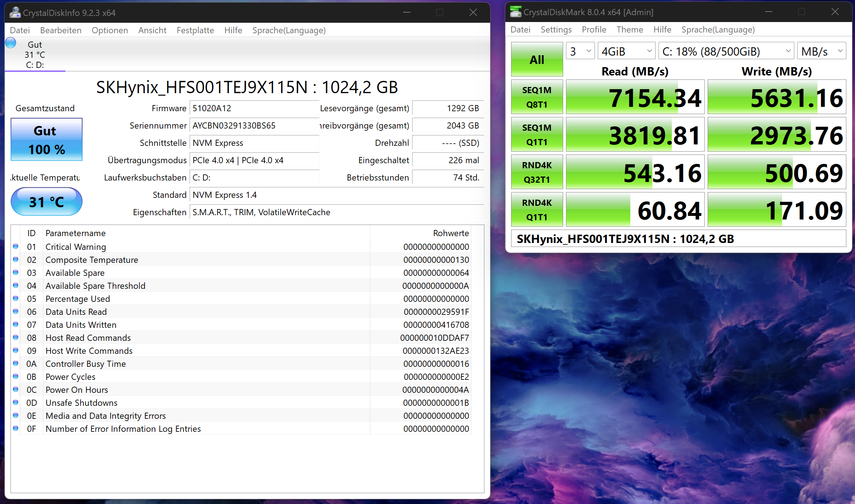The width and height of the screenshot is (855, 504).
Task: Click the blue disk status orb above Gut
Action: point(11,43)
